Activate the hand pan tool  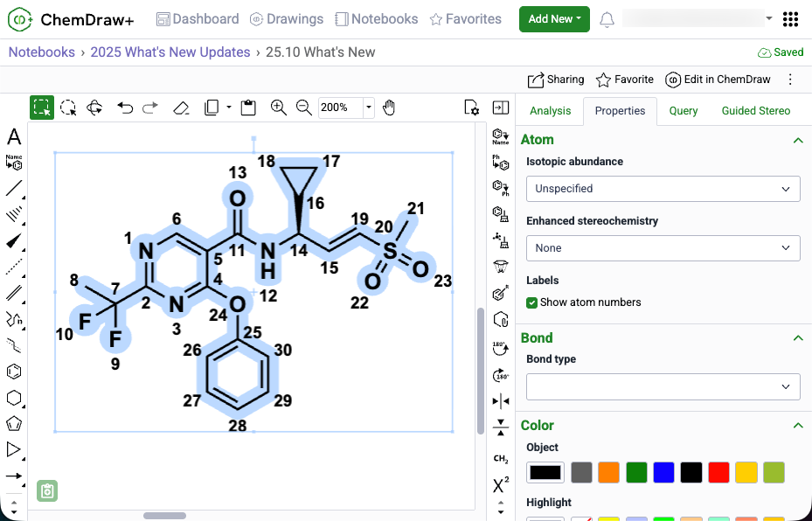(x=390, y=108)
